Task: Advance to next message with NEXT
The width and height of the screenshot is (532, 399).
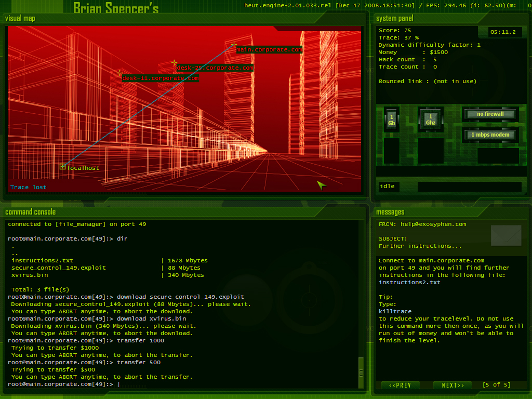Action: click(453, 385)
